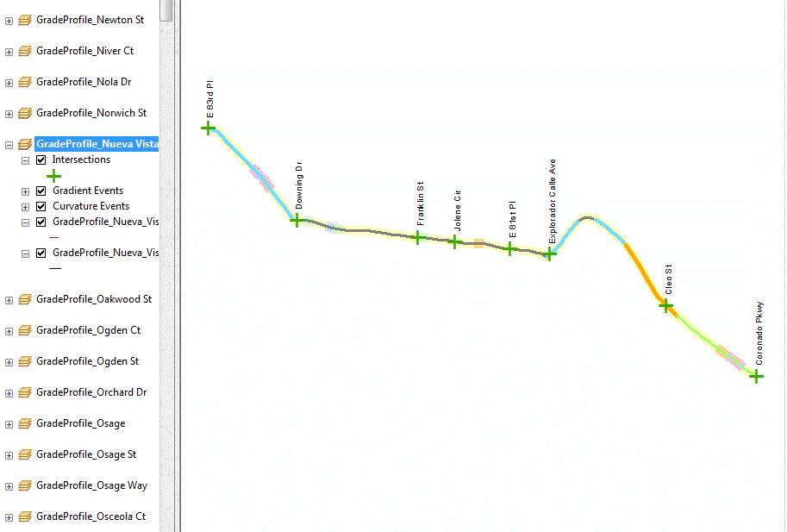This screenshot has width=787, height=532.
Task: Click the 'Cleo St' map label
Action: [x=668, y=279]
